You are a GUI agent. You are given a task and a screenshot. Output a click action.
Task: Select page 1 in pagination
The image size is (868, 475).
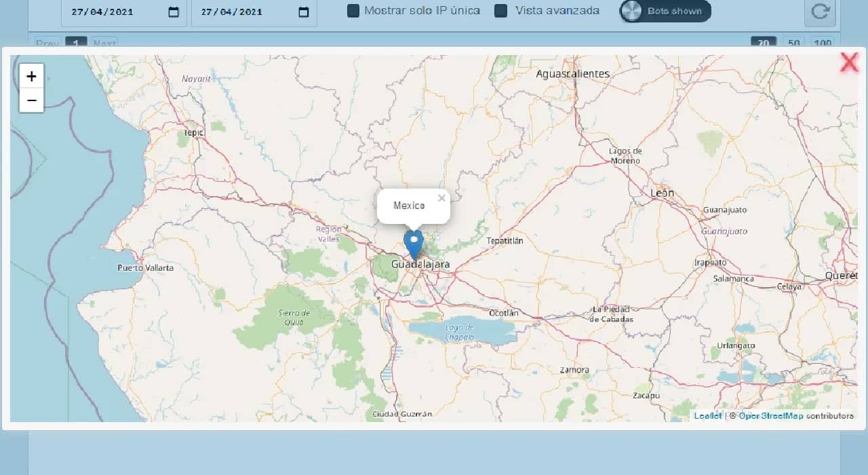point(76,43)
